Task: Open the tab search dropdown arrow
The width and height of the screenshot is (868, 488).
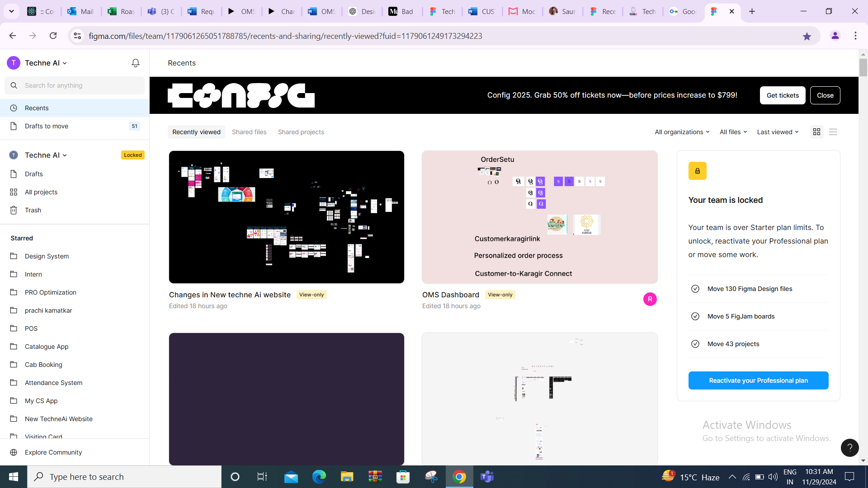Action: [11, 11]
